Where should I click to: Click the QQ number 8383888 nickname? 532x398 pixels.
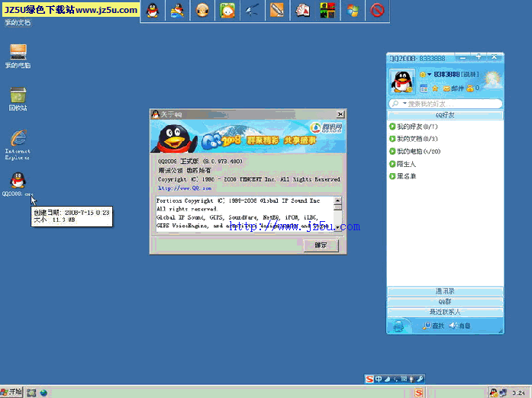click(447, 74)
